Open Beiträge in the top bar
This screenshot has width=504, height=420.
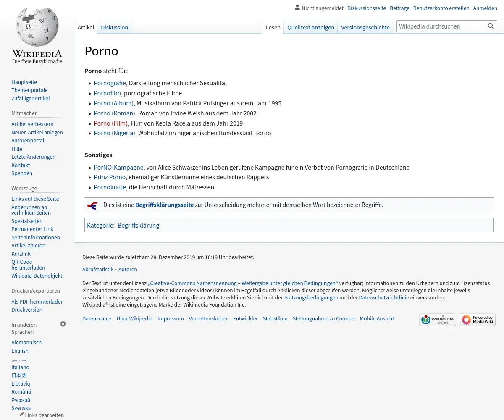tap(399, 8)
